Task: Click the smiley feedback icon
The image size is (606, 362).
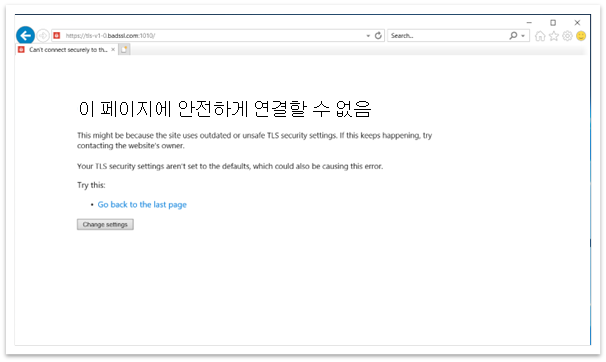Action: 581,36
